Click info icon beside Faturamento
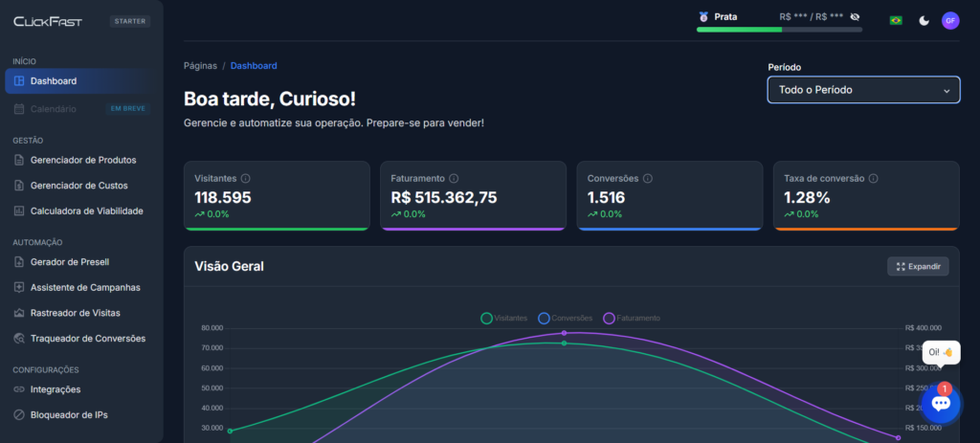 tap(454, 179)
